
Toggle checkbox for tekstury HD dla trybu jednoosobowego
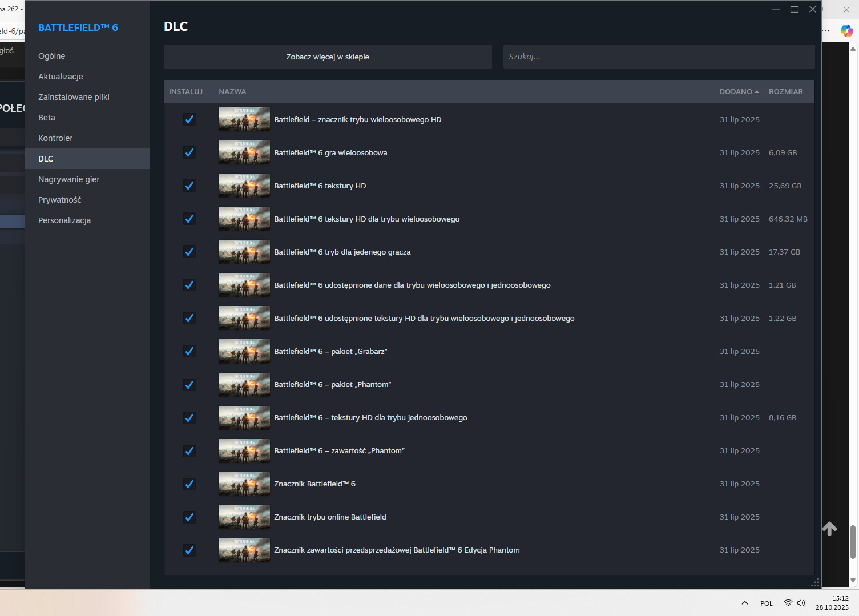189,417
